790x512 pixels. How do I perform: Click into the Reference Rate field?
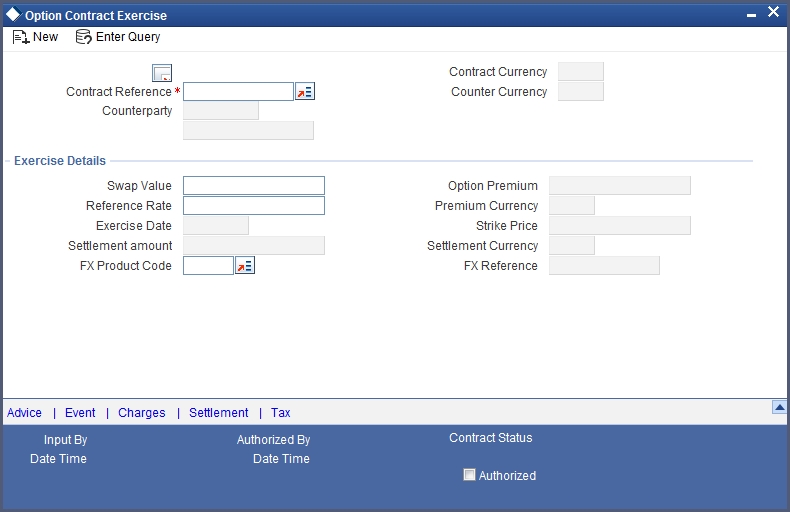click(x=254, y=206)
